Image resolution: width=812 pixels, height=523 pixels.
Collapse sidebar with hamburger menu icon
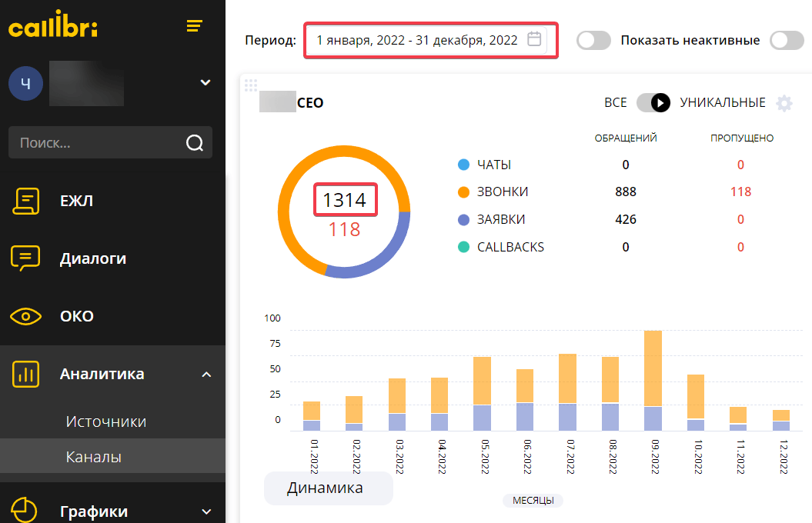click(x=194, y=26)
